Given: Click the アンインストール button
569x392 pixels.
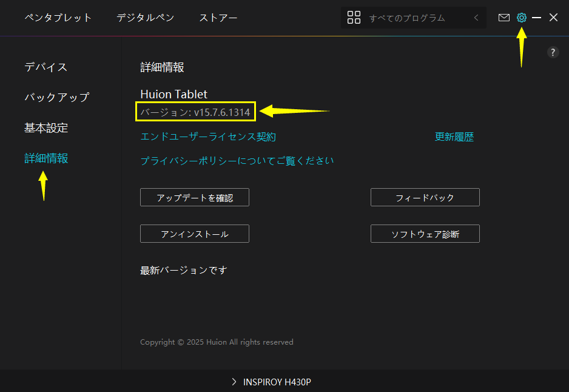Looking at the screenshot, I should coord(195,234).
